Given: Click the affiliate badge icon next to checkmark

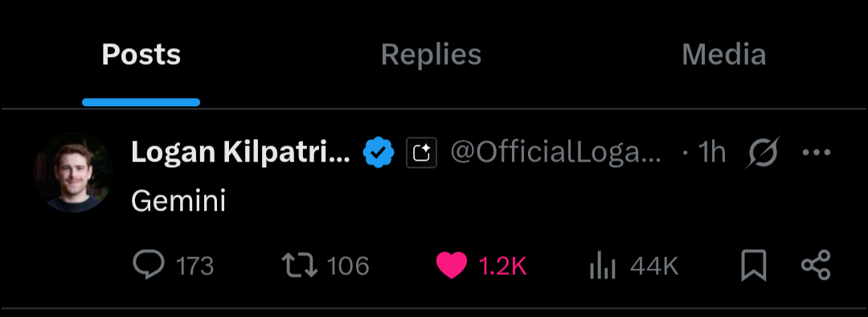Looking at the screenshot, I should (x=421, y=152).
